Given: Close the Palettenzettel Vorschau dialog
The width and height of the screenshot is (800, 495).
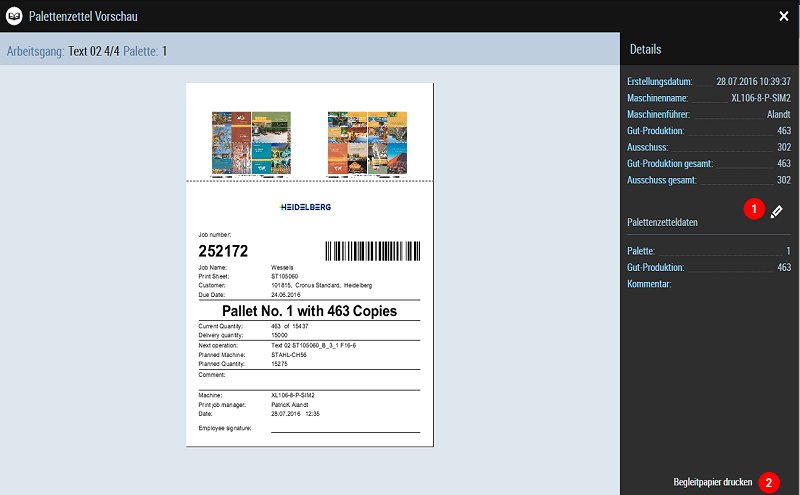Looking at the screenshot, I should [x=784, y=16].
